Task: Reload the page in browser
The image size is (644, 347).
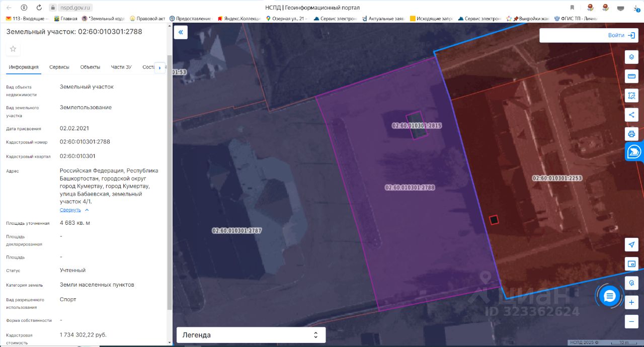Action: [39, 8]
